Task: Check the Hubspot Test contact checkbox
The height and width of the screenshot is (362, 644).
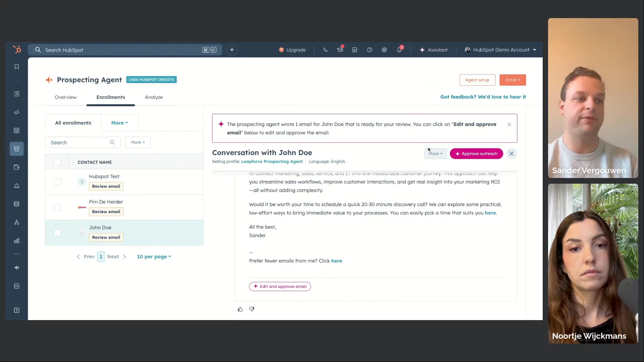Action: 57,182
